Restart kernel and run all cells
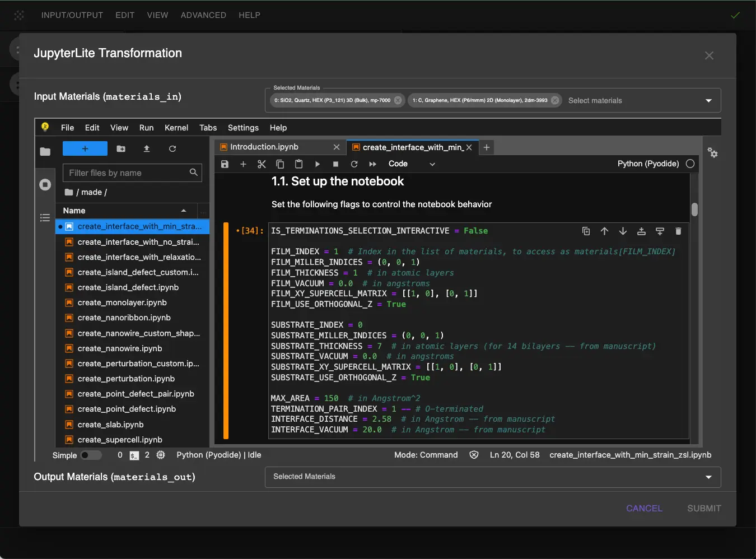756x559 pixels. pyautogui.click(x=372, y=164)
